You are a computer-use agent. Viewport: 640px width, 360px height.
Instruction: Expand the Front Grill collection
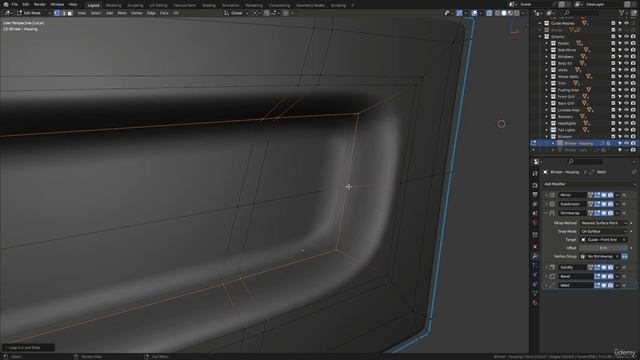coord(547,97)
